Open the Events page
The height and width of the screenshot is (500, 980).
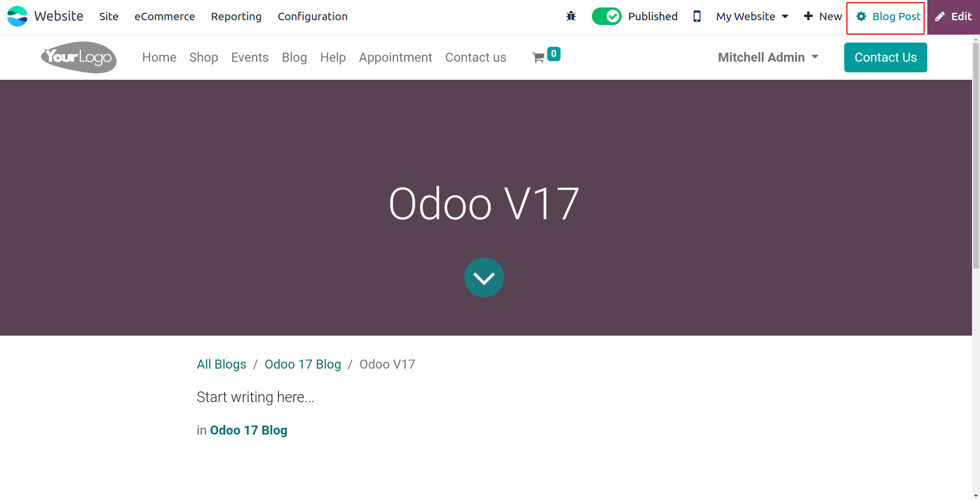250,57
